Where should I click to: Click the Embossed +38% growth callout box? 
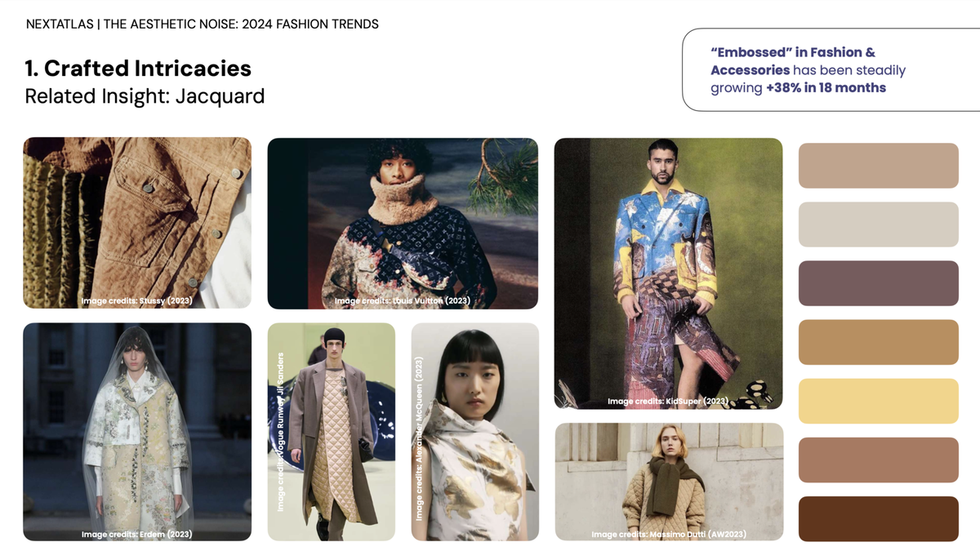click(x=831, y=69)
